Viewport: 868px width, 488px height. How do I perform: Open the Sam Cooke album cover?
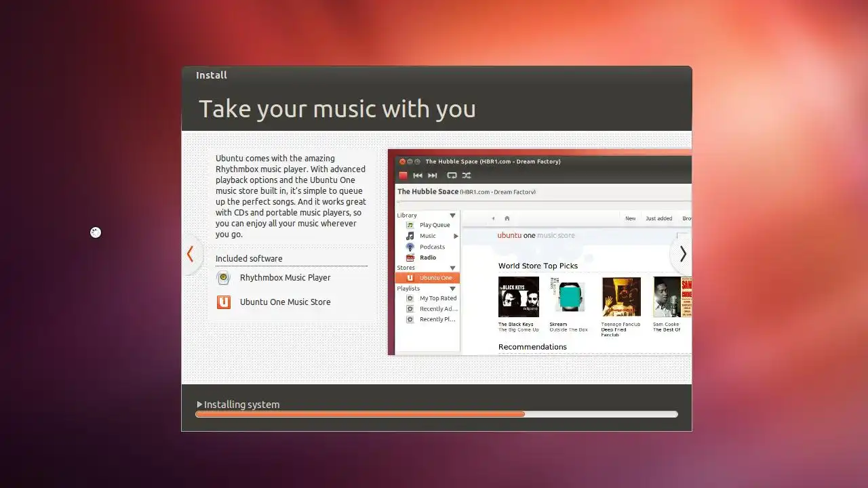[x=672, y=297]
